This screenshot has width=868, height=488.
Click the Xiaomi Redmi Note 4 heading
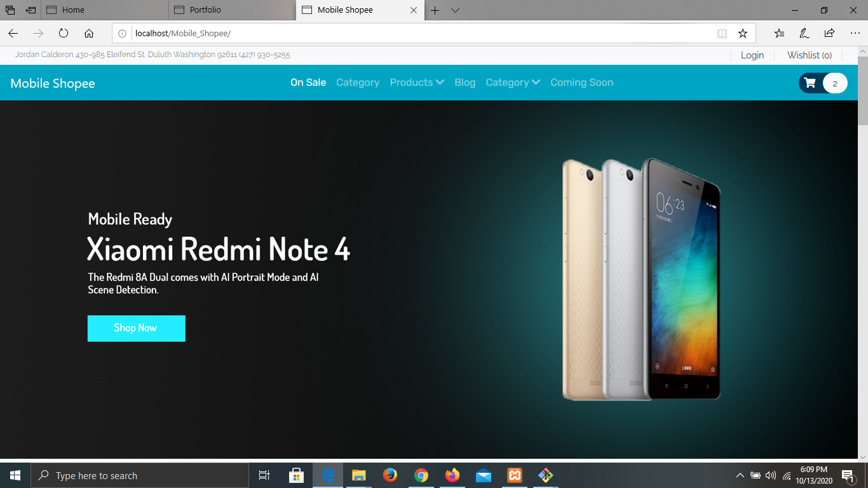click(219, 249)
